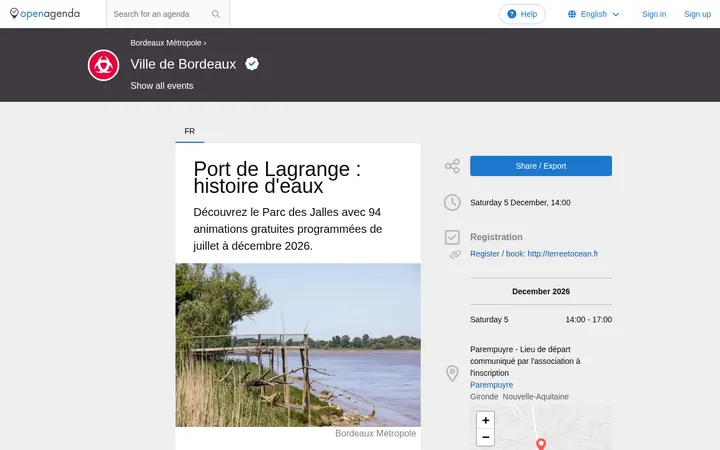Image resolution: width=720 pixels, height=450 pixels.
Task: Go to Bordeaux Métropole breadcrumb
Action: [166, 43]
